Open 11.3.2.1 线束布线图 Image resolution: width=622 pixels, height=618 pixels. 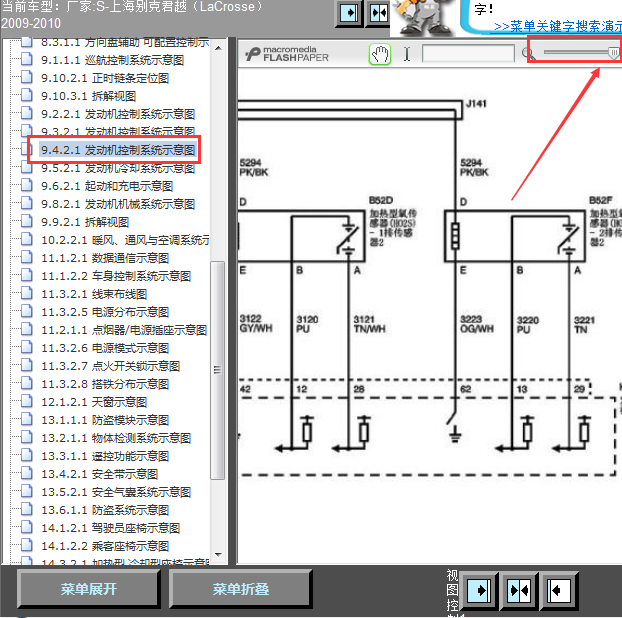click(94, 294)
